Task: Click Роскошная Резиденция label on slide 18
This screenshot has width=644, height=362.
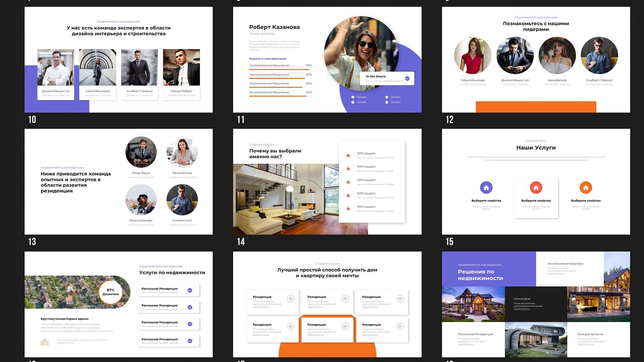Action: (476, 335)
